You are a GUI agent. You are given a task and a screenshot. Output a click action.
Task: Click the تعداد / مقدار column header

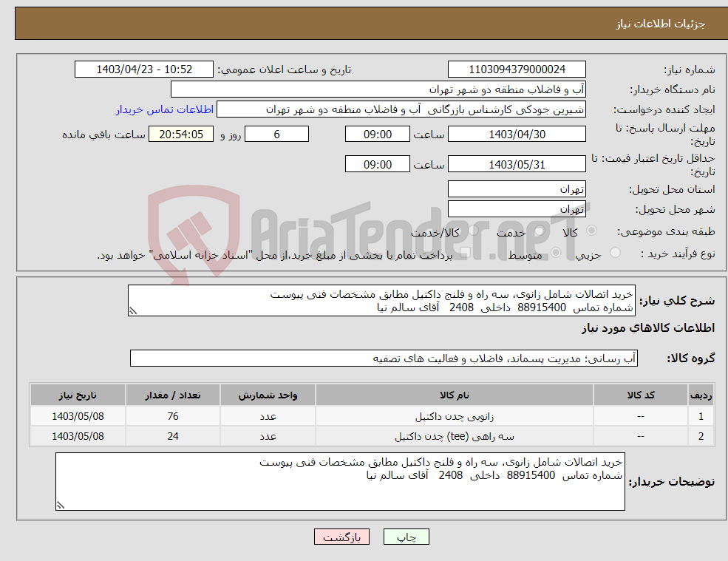(173, 395)
